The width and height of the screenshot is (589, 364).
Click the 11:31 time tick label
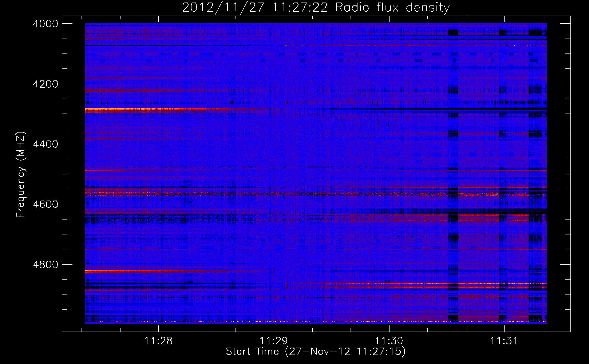click(x=504, y=341)
